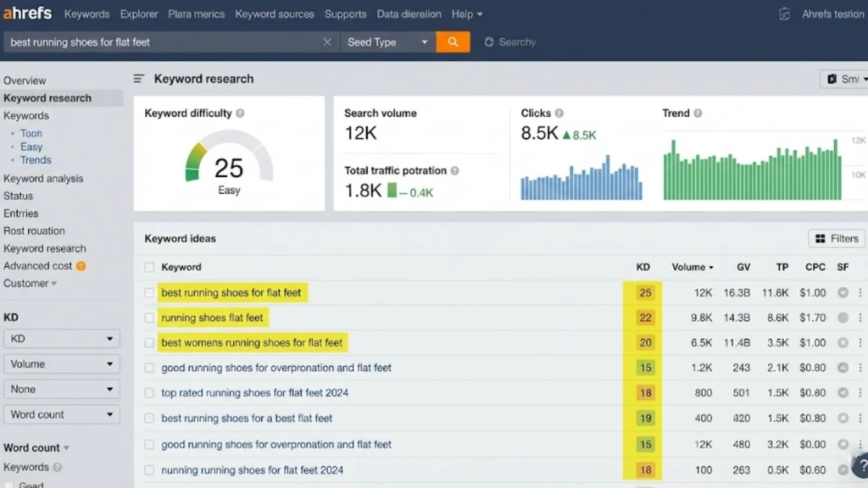Screen dimensions: 868x488
Task: Expand the Word count dropdown
Action: tap(62, 414)
